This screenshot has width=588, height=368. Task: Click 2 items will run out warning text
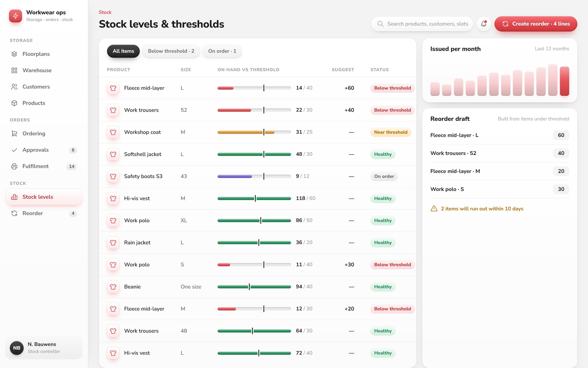pos(482,209)
